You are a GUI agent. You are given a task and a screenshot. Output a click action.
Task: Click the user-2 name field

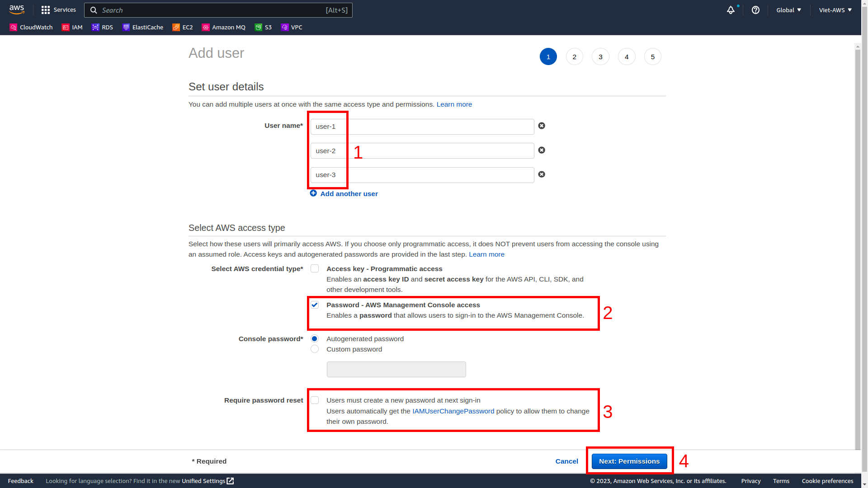click(422, 151)
